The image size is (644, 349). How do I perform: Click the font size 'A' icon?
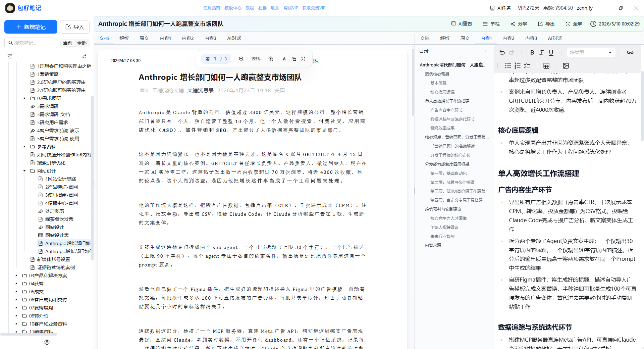click(x=284, y=59)
